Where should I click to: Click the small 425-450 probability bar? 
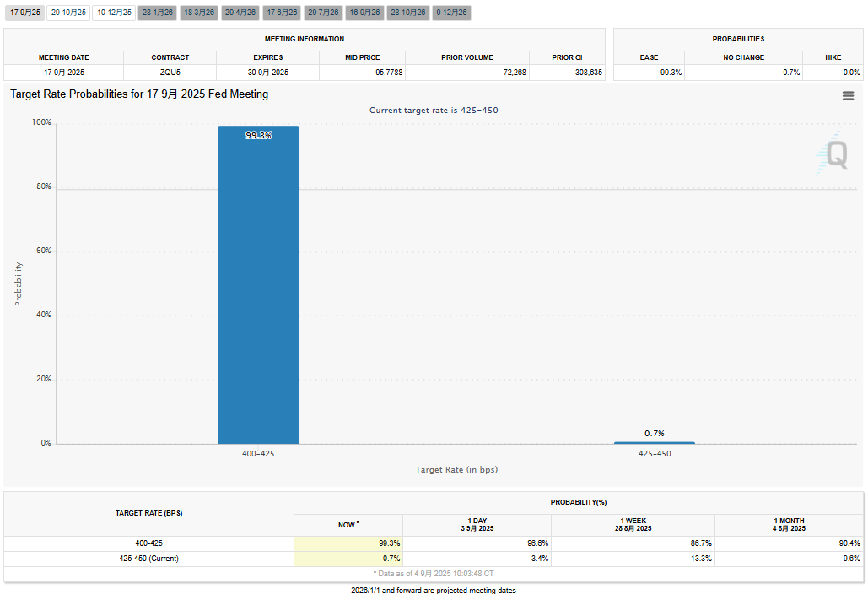[655, 442]
